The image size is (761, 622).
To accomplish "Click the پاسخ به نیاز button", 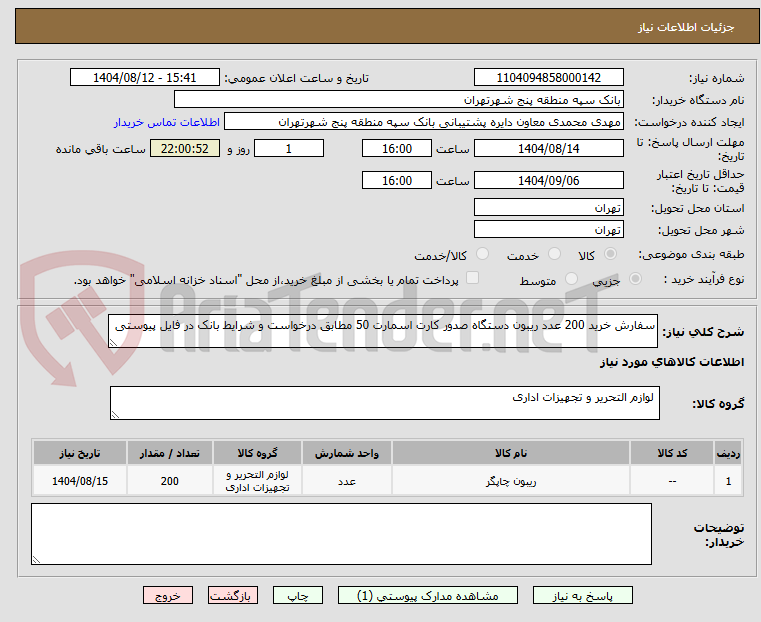I will [582, 595].
